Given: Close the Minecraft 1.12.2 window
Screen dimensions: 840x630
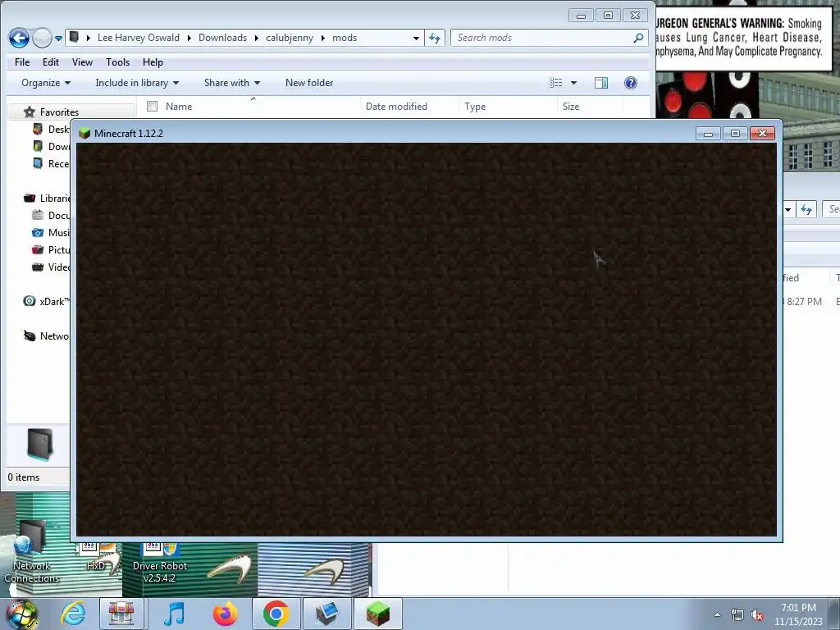Looking at the screenshot, I should click(762, 133).
